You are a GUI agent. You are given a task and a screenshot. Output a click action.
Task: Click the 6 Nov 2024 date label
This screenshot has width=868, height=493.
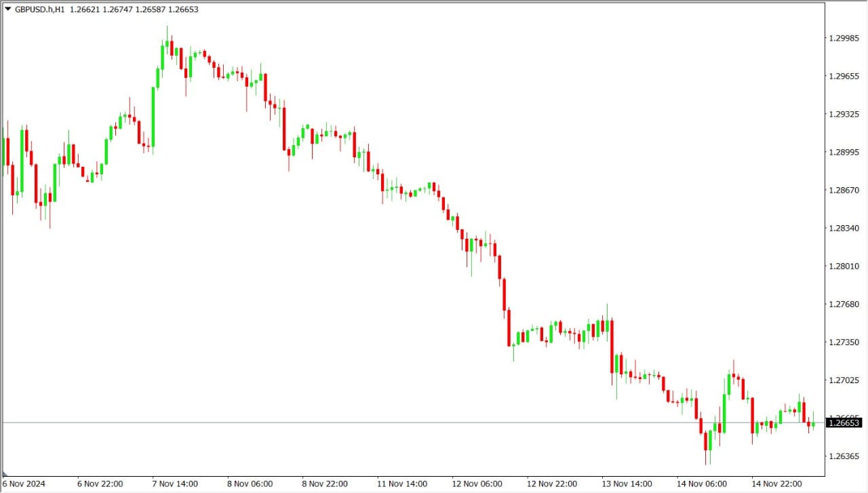click(23, 484)
